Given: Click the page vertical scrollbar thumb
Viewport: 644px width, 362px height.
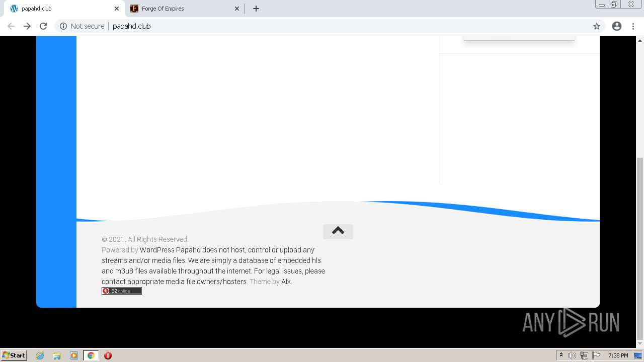Looking at the screenshot, I should point(640,249).
